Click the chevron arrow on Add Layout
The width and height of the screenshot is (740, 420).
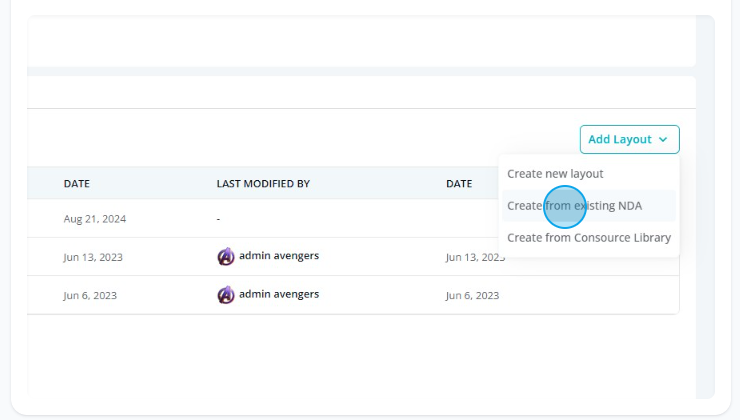663,140
